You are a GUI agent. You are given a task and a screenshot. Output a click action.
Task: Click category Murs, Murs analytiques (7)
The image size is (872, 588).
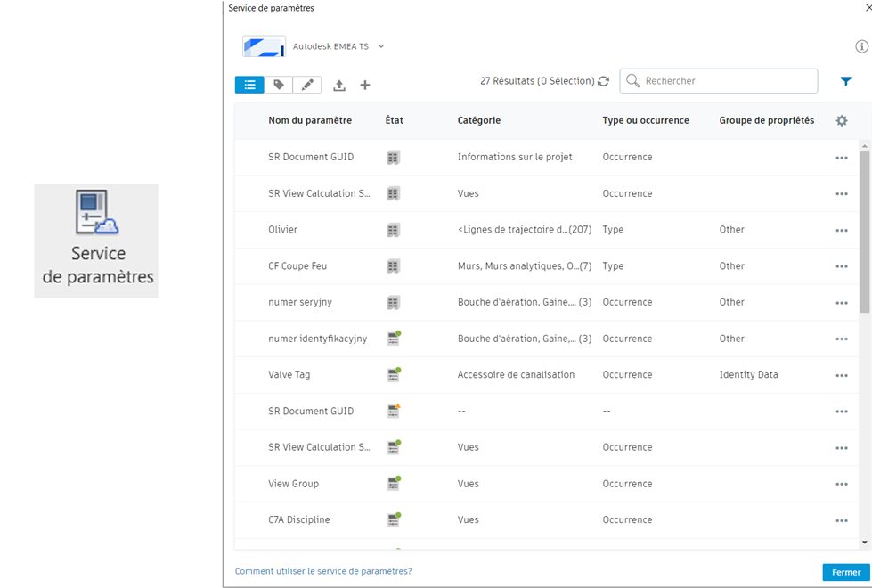click(525, 265)
